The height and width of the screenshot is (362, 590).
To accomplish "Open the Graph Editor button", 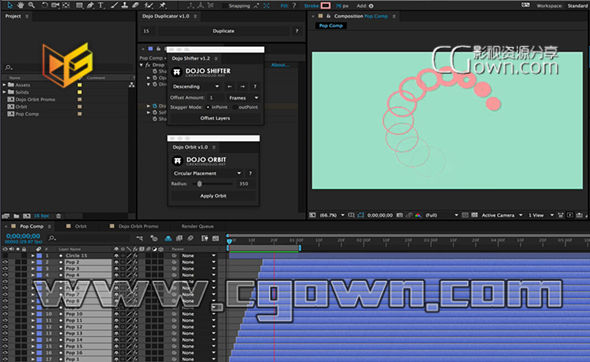I will [216, 238].
